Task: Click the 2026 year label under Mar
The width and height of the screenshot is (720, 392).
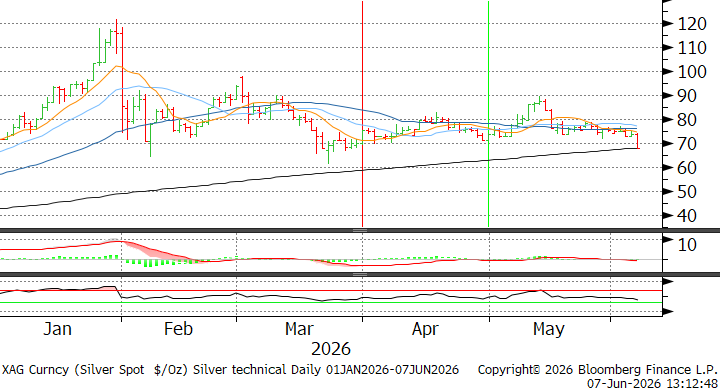Action: tap(331, 349)
